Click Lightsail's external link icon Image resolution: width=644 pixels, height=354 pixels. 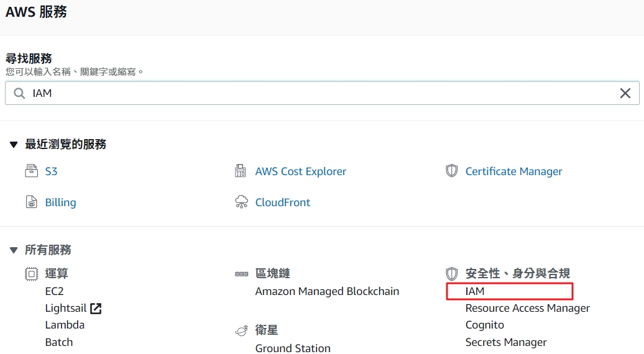[x=96, y=309]
